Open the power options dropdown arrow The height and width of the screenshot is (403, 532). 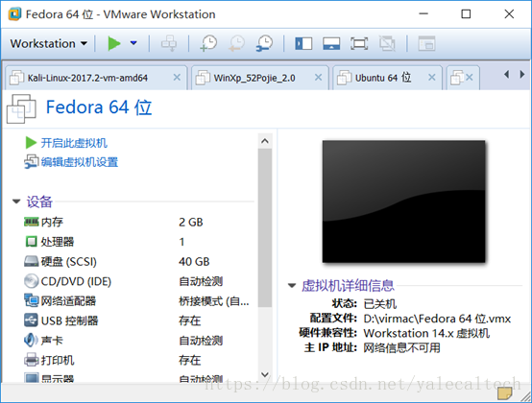133,43
